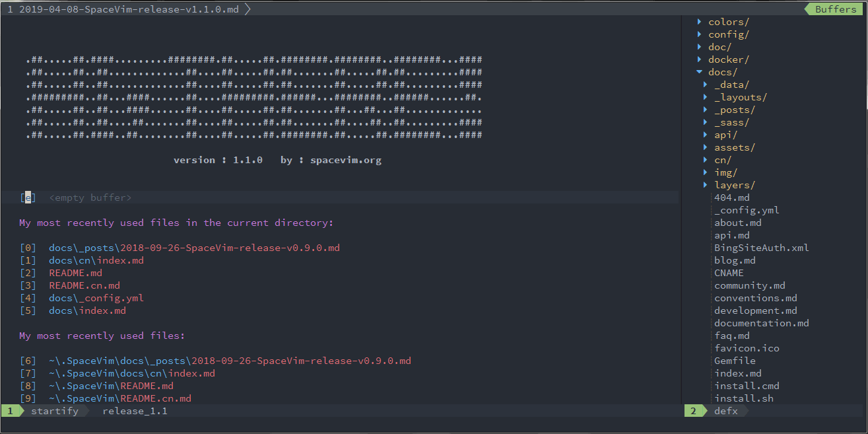Expand the docker/ folder arrow
This screenshot has width=868, height=434.
click(x=700, y=59)
